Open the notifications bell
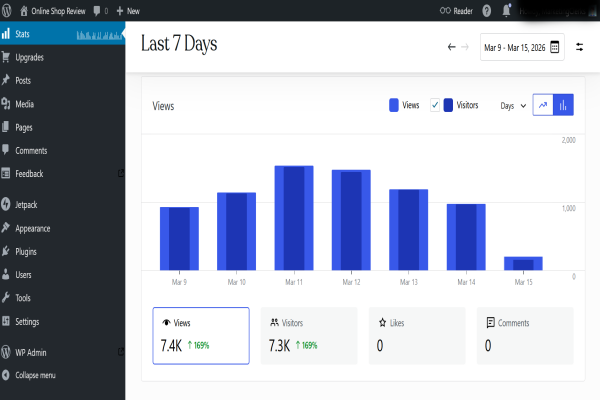Image resolution: width=600 pixels, height=400 pixels. tap(508, 10)
